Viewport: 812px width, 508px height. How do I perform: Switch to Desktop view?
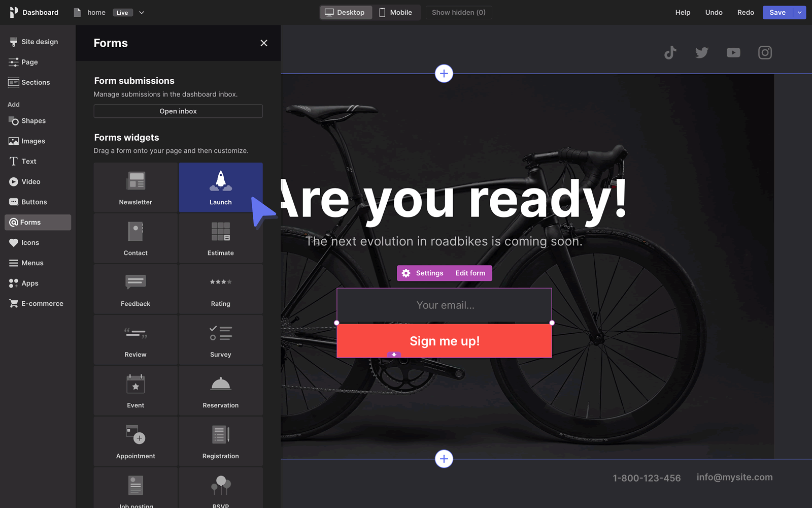[345, 13]
